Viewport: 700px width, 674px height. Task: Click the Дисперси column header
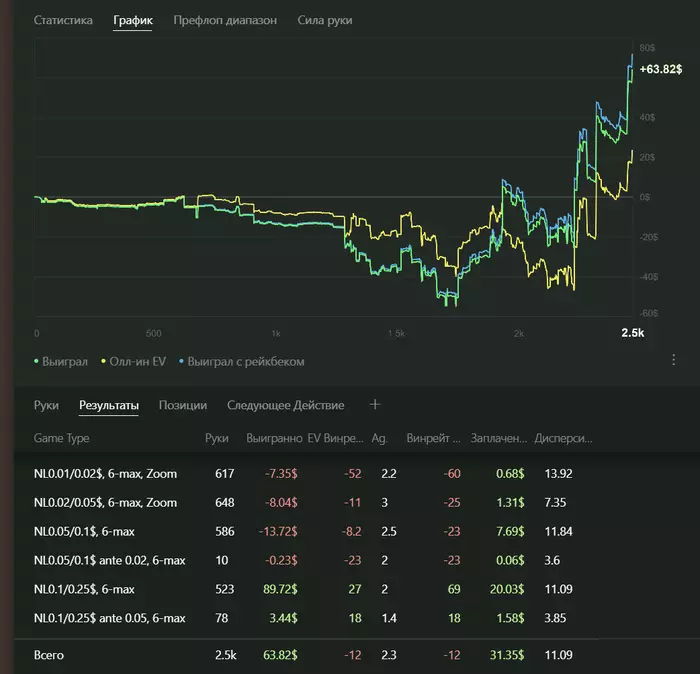tap(563, 438)
